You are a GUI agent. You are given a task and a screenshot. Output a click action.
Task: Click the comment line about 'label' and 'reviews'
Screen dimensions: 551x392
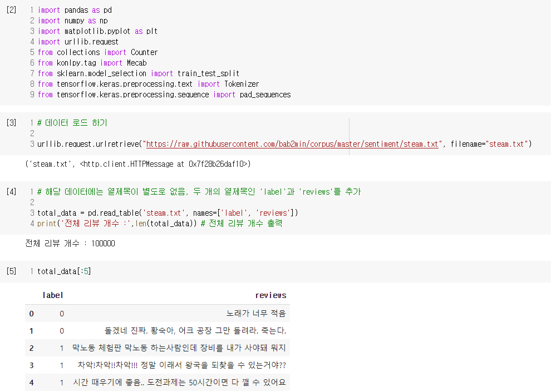199,192
